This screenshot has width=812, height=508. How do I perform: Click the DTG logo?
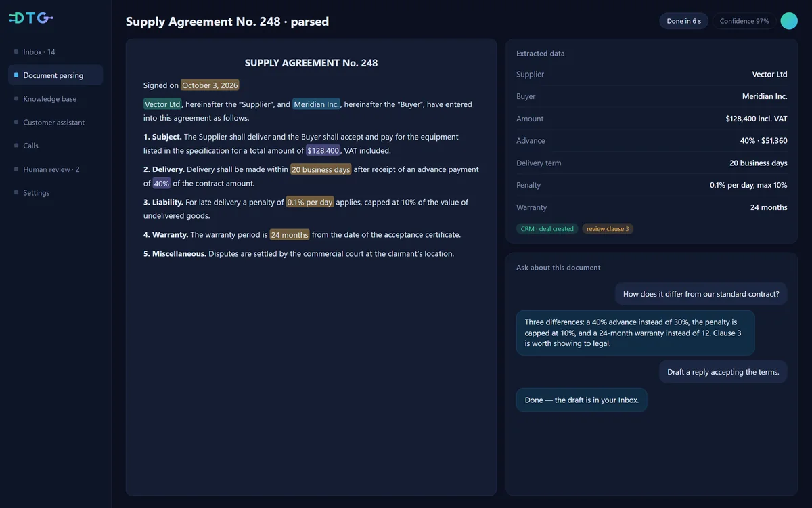[x=31, y=18]
